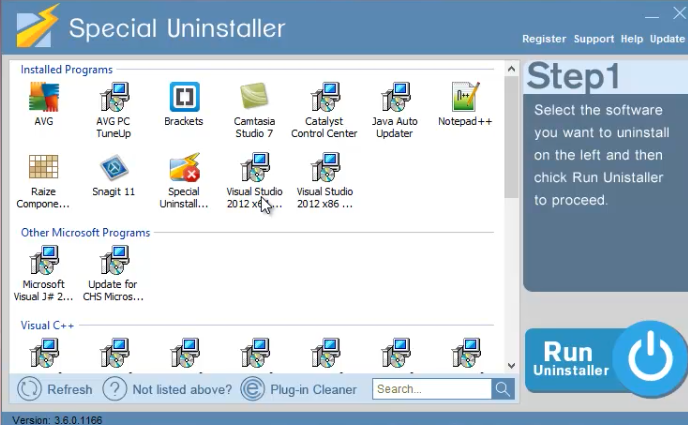Image resolution: width=688 pixels, height=425 pixels.
Task: Click the Run Uninstaller button text
Action: [571, 359]
